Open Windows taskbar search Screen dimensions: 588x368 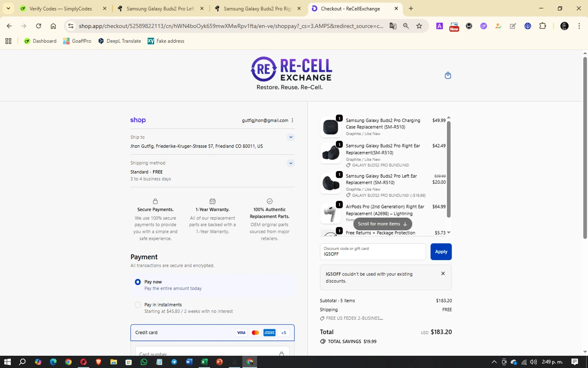(x=22, y=362)
